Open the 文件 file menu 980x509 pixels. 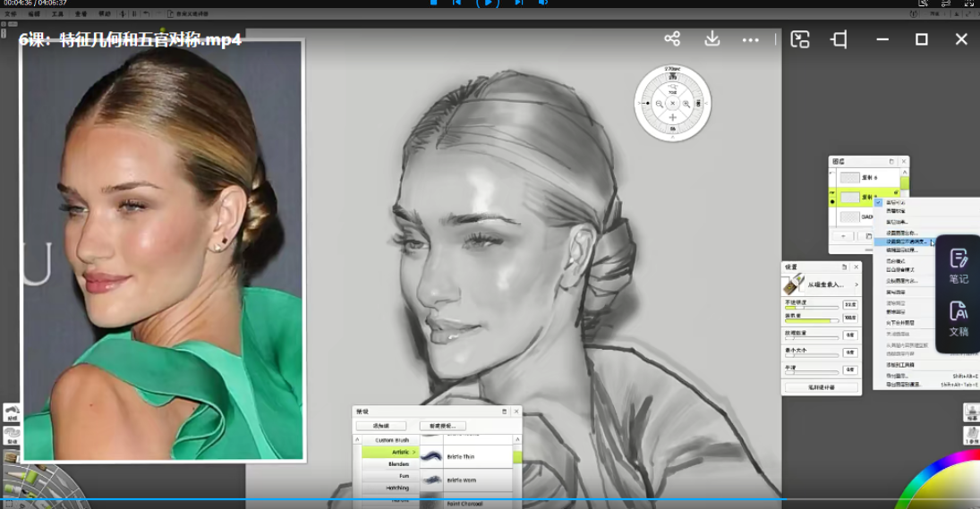pos(11,13)
